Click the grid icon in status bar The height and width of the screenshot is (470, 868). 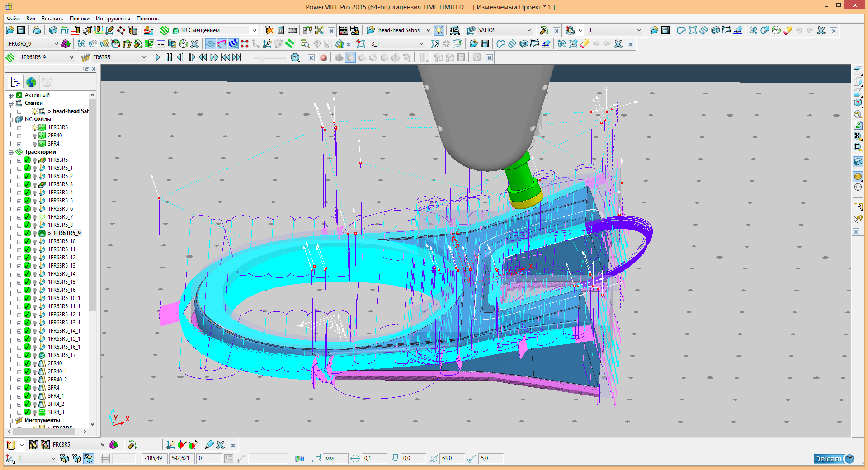tap(105, 458)
